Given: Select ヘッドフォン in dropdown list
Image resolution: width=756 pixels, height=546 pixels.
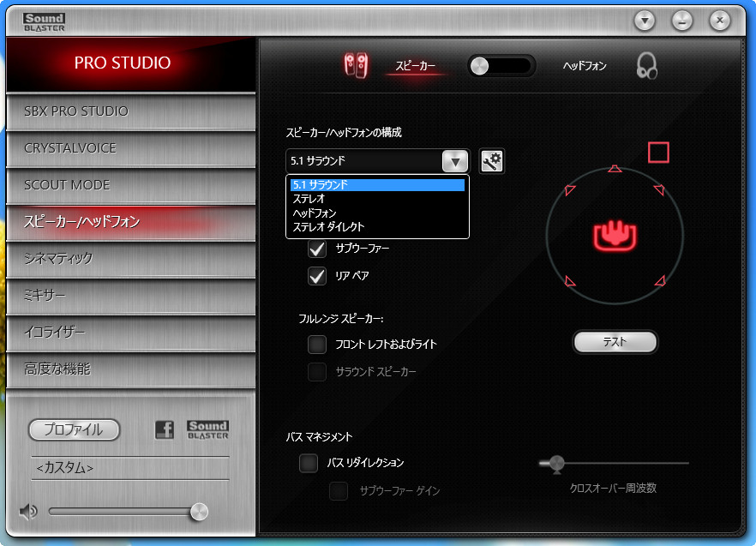Looking at the screenshot, I should pos(377,213).
